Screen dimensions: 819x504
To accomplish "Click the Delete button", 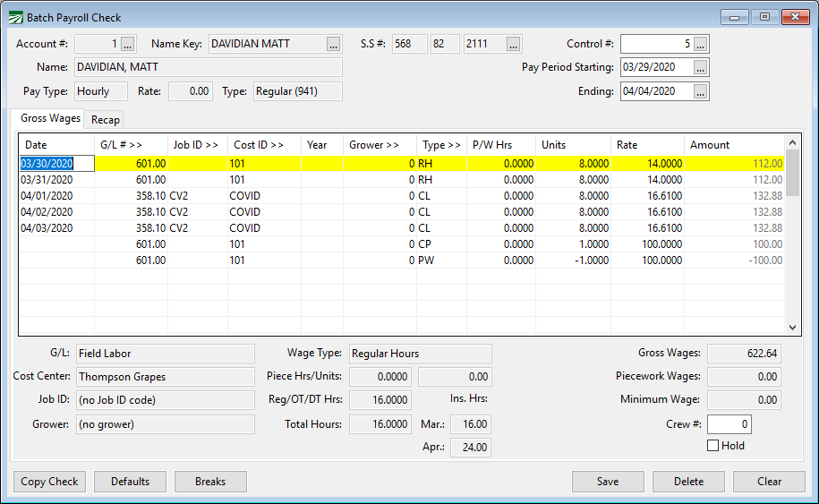I will point(688,482).
